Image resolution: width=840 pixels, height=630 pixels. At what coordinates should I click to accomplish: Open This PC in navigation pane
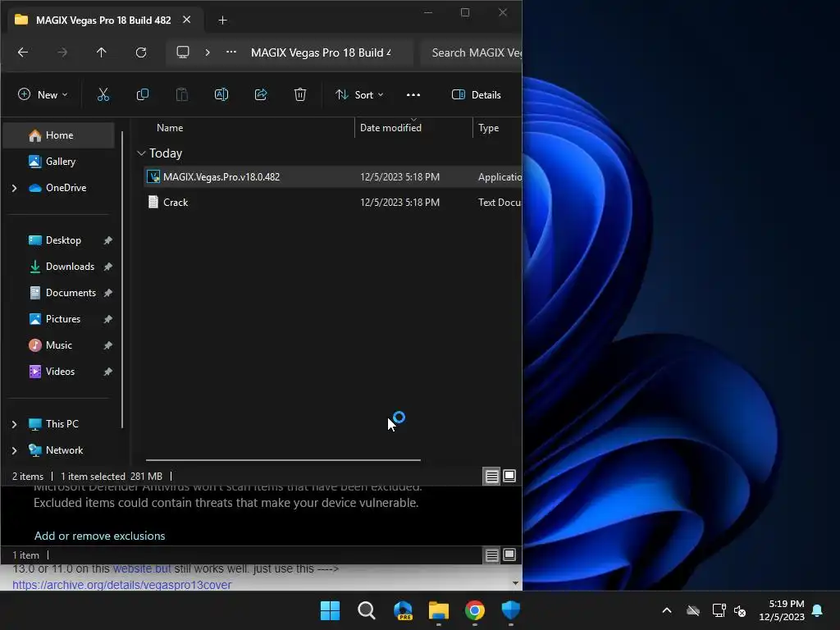point(62,424)
